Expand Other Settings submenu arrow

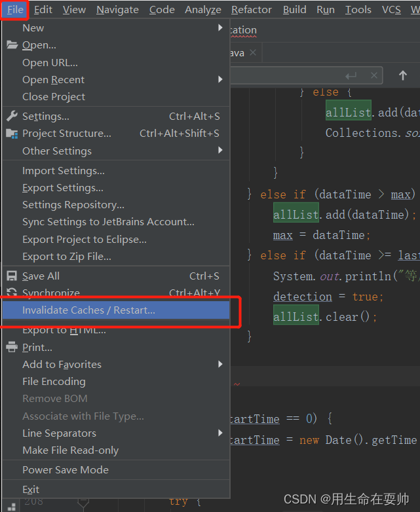pos(220,150)
